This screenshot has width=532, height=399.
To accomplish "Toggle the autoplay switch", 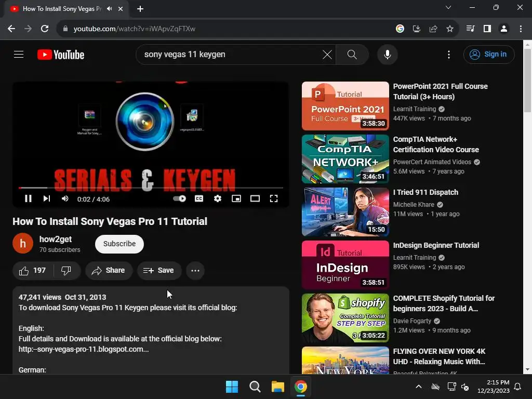I will (x=179, y=198).
